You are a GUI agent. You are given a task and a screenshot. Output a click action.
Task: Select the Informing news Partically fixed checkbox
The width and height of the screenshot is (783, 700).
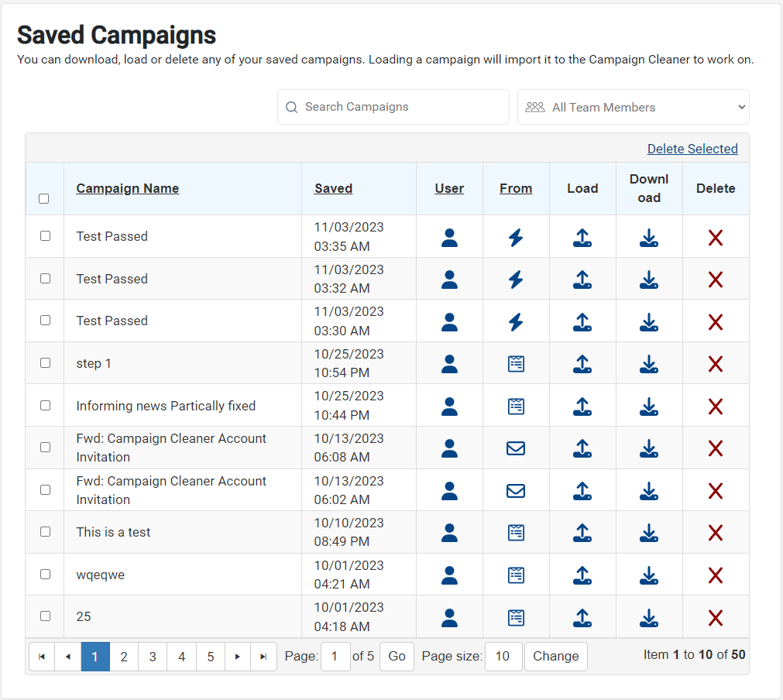pyautogui.click(x=46, y=405)
